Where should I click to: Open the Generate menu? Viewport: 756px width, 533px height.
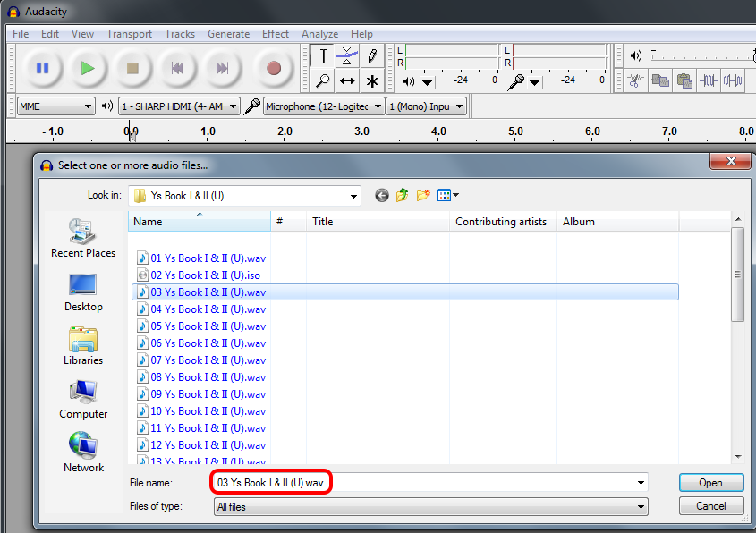pyautogui.click(x=228, y=34)
